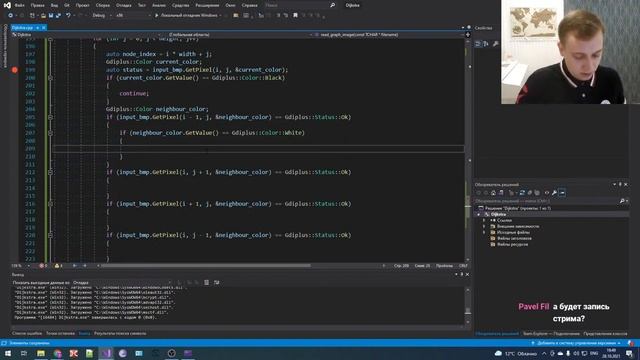Switch to the Результаты поиска символа tab

click(x=120, y=333)
